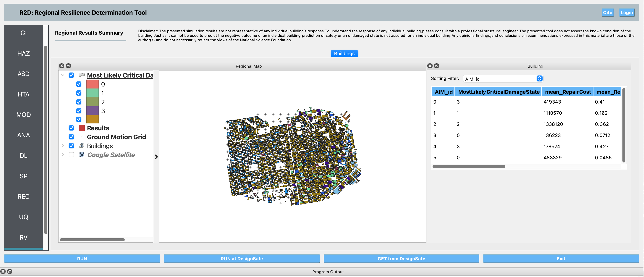Uncheck the Ground Motion Grid layer

(x=71, y=137)
